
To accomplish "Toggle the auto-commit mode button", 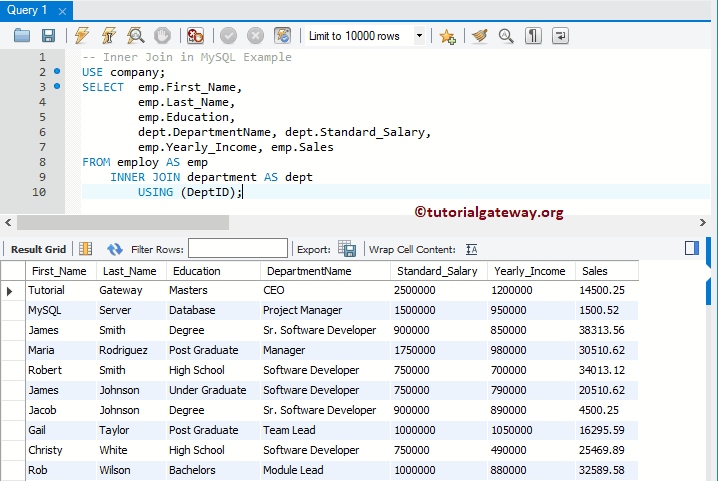I will pyautogui.click(x=282, y=36).
